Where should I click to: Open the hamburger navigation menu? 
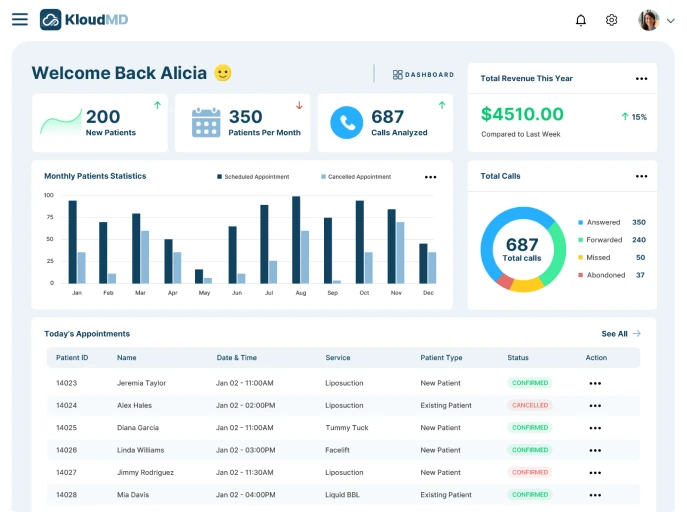20,20
